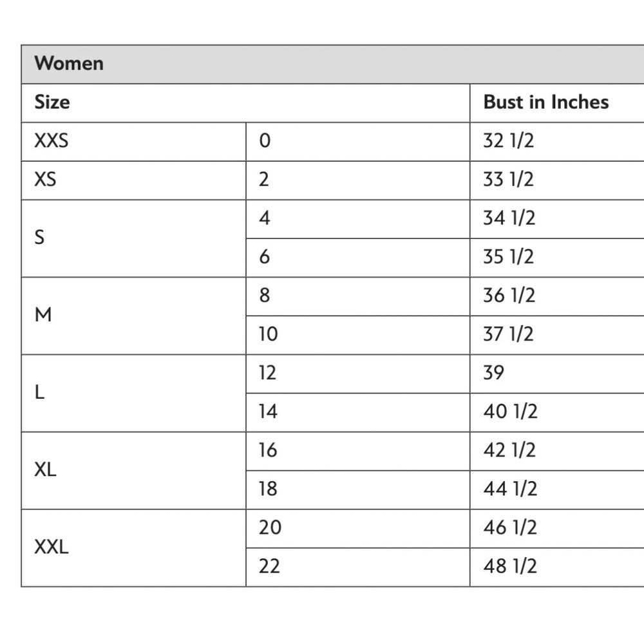Select numeric size 22 cell

[x=270, y=567]
